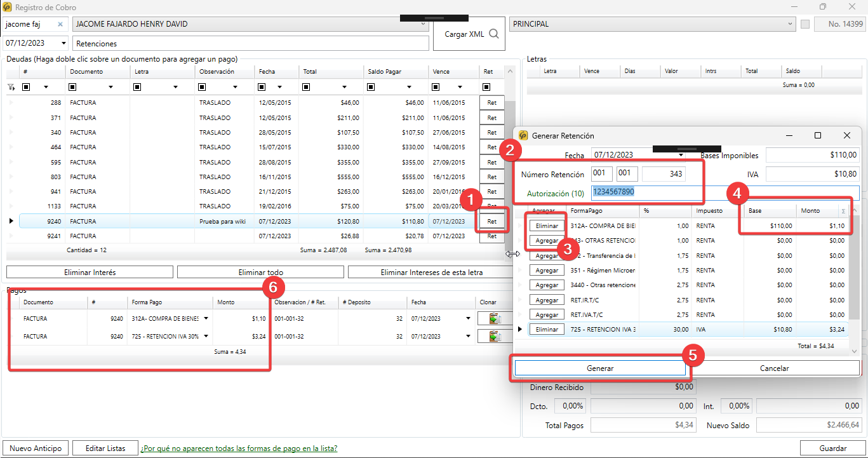Click Eliminar Intereses de esta letra button

[x=431, y=272]
